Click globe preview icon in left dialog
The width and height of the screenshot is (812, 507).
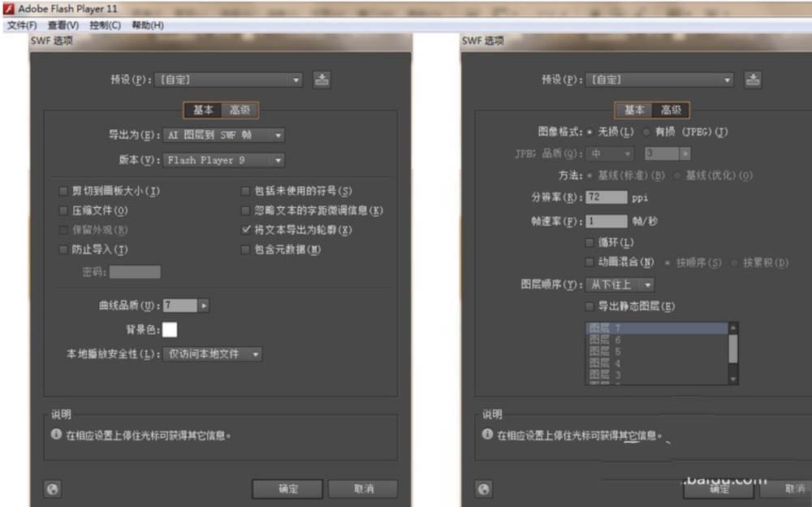(x=52, y=489)
